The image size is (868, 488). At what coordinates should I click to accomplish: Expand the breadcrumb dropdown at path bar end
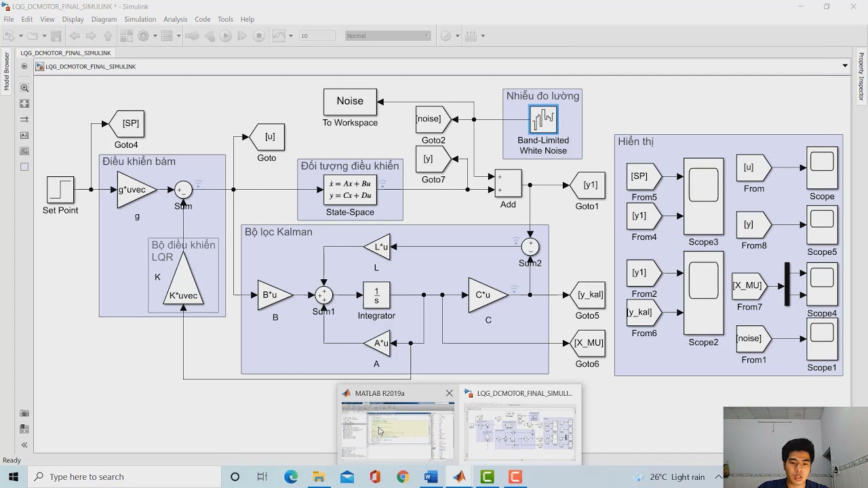pos(845,66)
